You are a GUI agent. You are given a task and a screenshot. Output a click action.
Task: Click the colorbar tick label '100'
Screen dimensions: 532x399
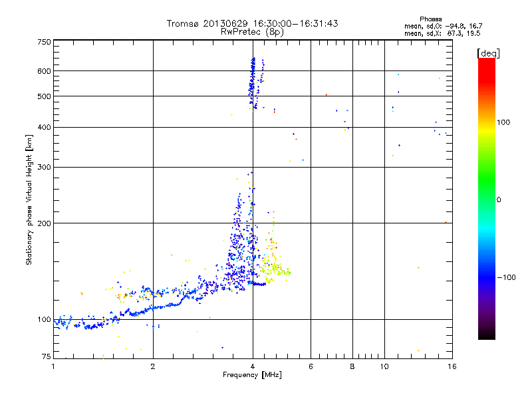point(503,122)
